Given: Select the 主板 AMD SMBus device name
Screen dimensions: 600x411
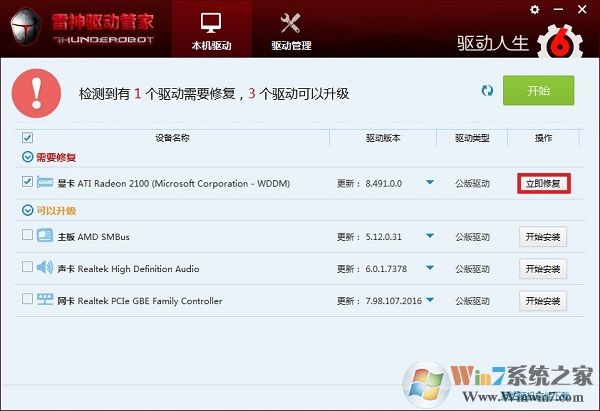Looking at the screenshot, I should [93, 237].
